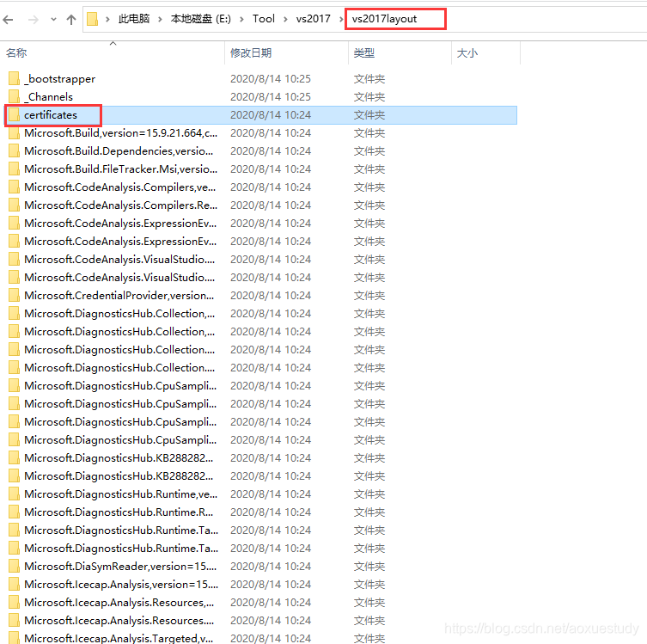Select Microsoft.Build.FileTracker.Msi,versio... folder name
Image resolution: width=647 pixels, height=644 pixels.
coord(120,169)
